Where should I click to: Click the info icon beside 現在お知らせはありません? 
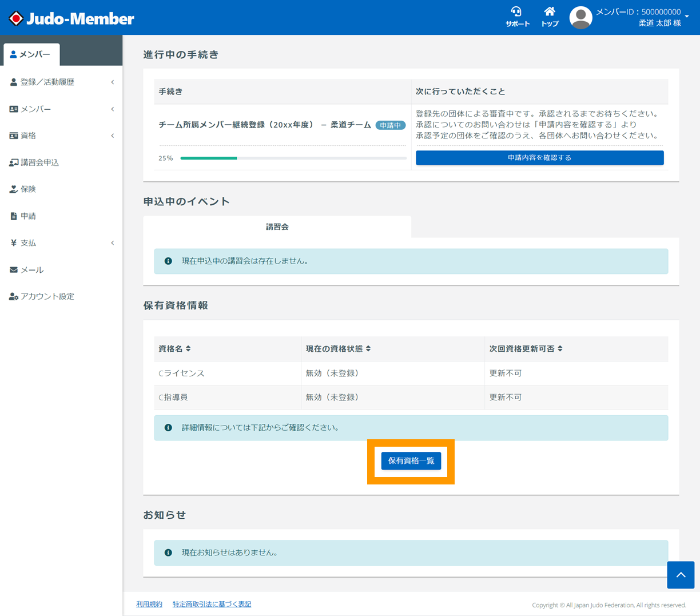point(168,553)
